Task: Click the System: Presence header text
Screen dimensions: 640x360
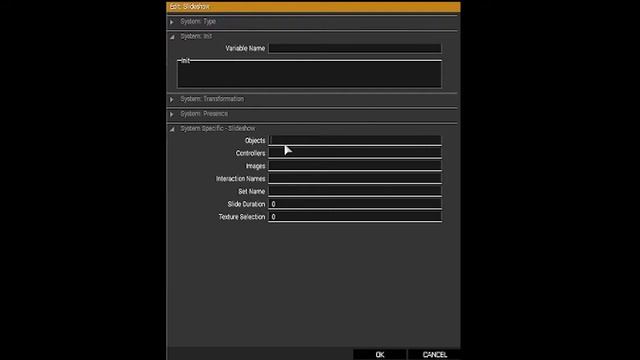Action: (x=204, y=113)
